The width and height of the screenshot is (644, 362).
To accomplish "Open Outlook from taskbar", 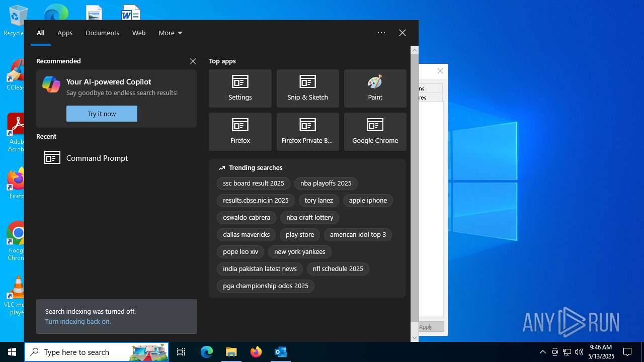I will tap(281, 352).
